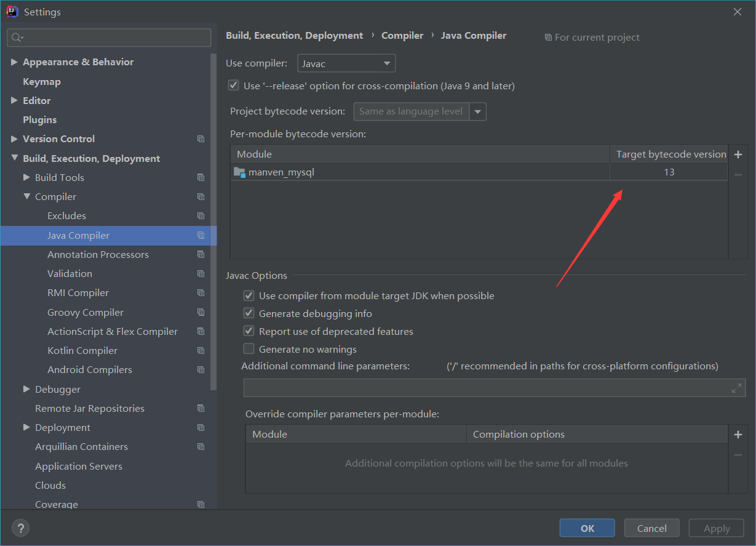The image size is (756, 546).
Task: Click the search magnifier icon in settings
Action: 17,38
